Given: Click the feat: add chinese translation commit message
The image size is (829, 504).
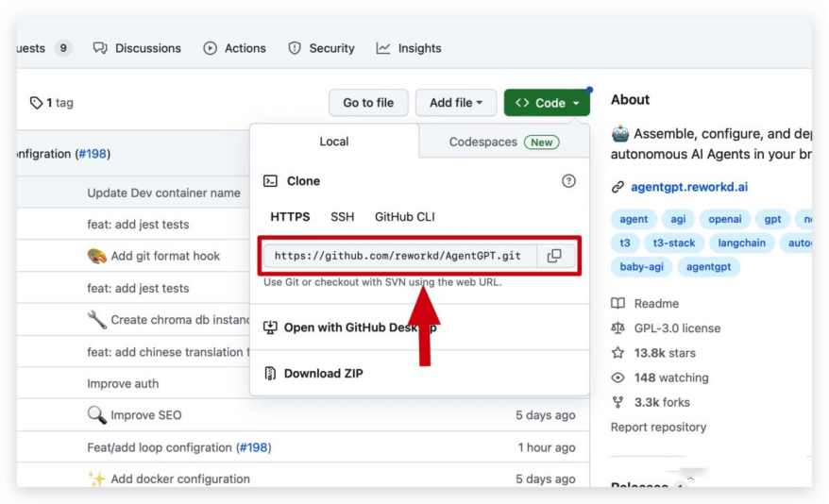Looking at the screenshot, I should (x=168, y=352).
